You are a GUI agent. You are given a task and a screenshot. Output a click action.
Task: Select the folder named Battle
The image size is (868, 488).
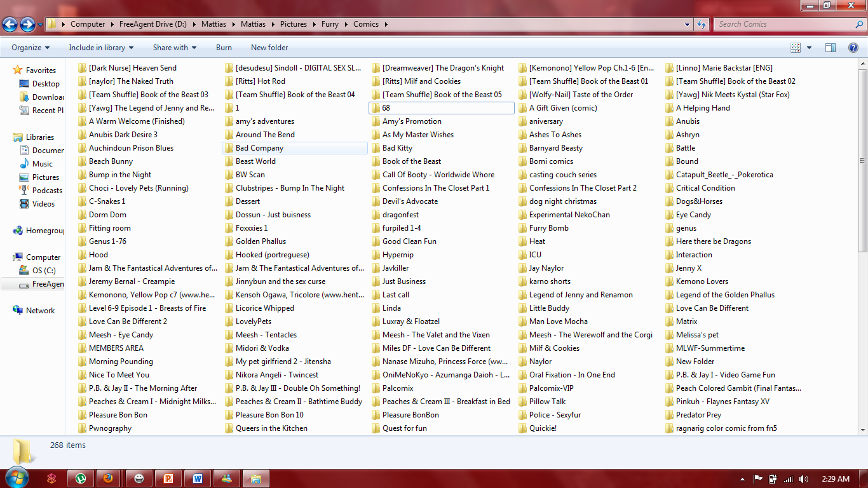coord(686,148)
